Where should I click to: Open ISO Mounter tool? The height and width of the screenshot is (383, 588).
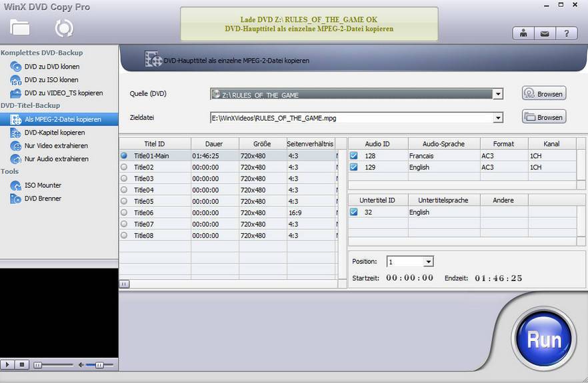(43, 185)
